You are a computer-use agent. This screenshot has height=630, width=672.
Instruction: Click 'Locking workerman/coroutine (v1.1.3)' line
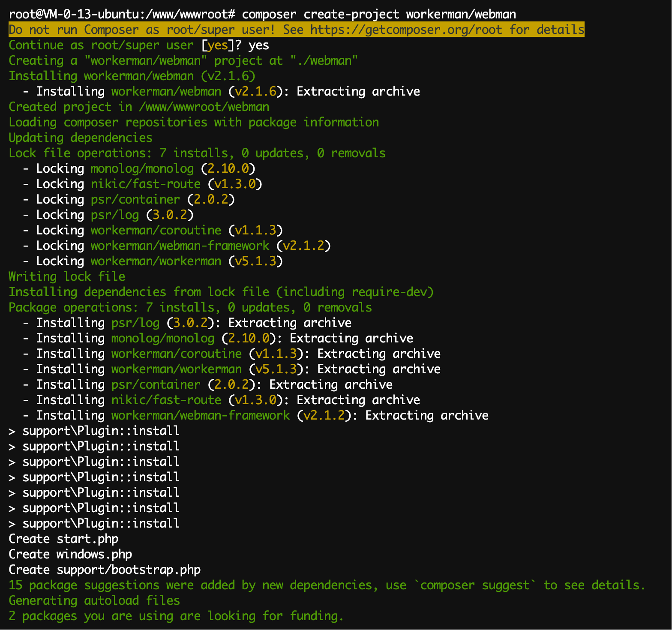tap(153, 231)
